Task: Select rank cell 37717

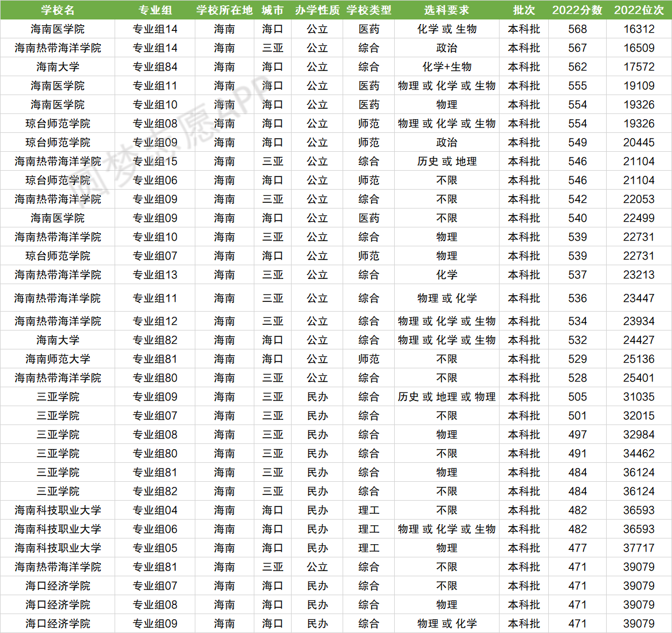Action: 639,548
